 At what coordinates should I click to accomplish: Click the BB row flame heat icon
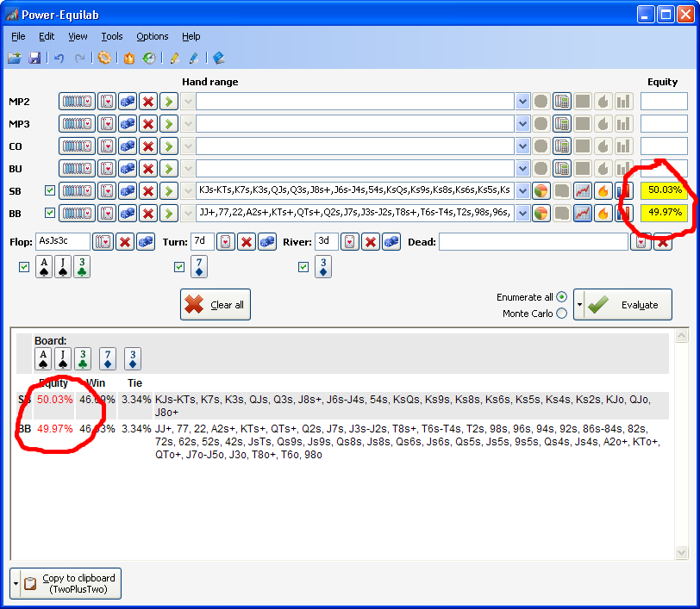[x=603, y=214]
